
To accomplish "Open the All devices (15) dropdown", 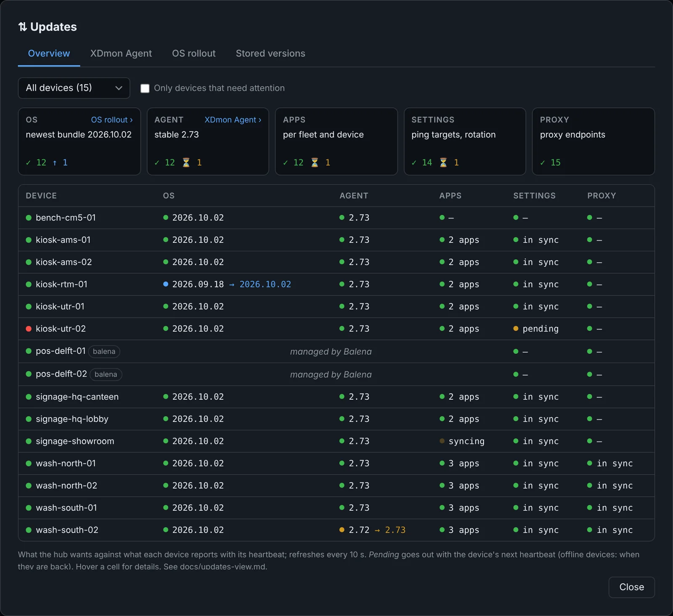I will 74,88.
